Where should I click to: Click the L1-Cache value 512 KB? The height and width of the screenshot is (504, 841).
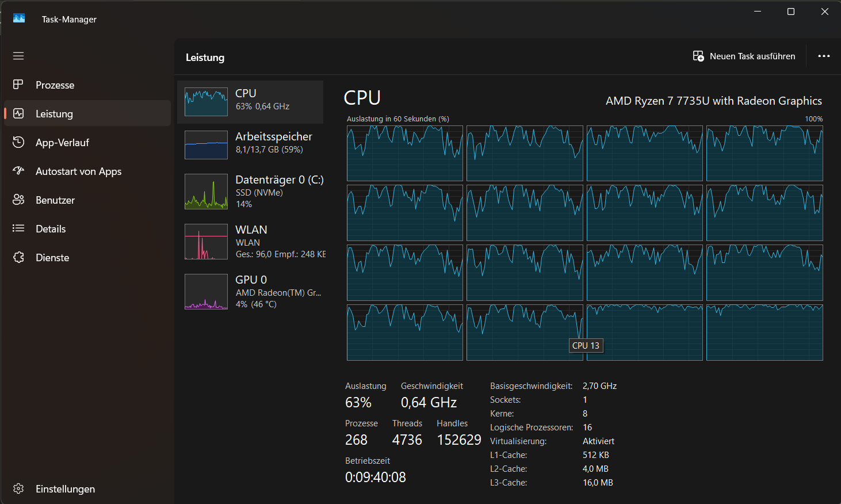click(x=596, y=455)
